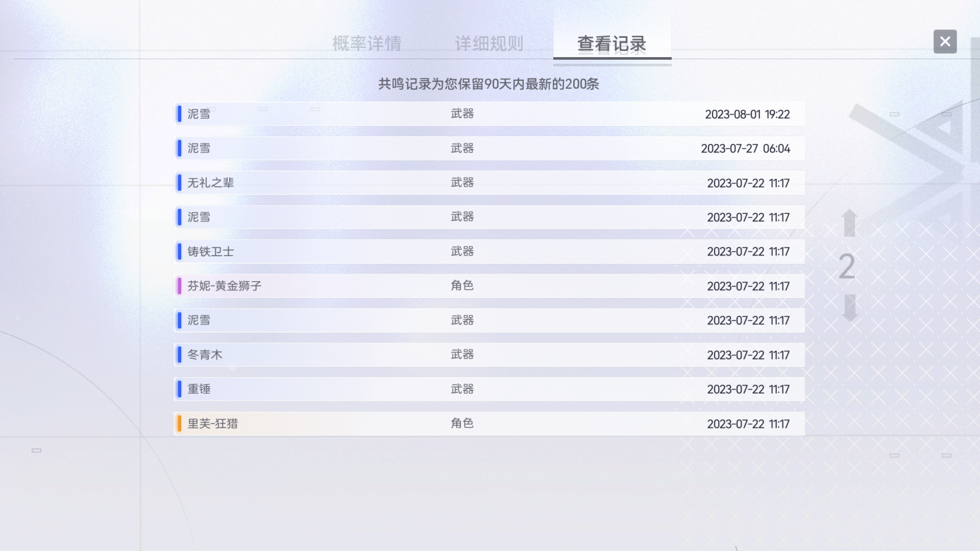Click the 武器 type in 铸铁卫士 row
This screenshot has height=551, width=980.
[462, 252]
